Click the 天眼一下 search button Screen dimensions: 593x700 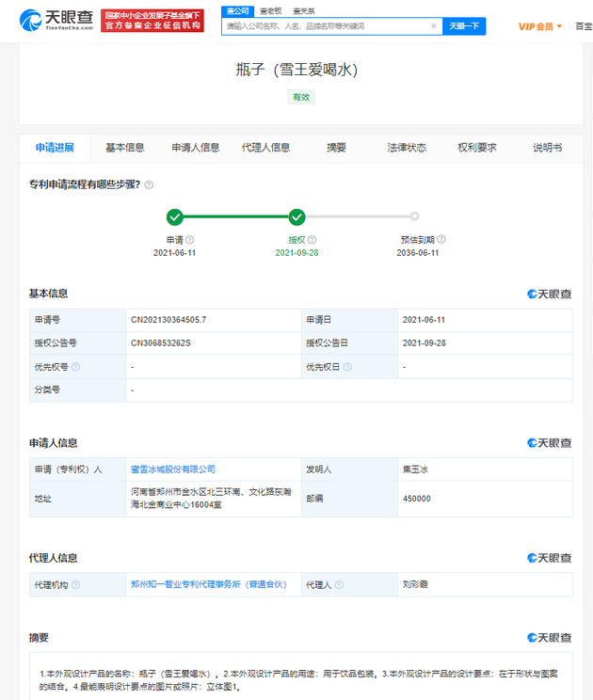pyautogui.click(x=464, y=26)
